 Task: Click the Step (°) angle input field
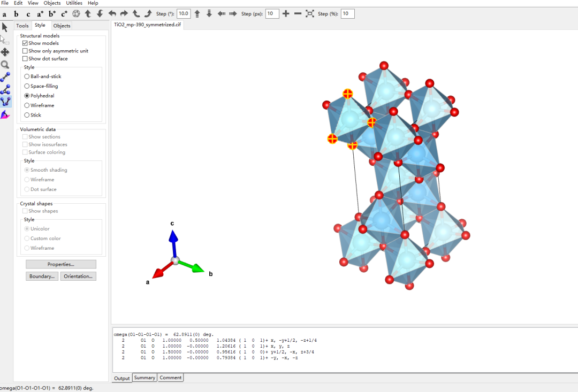(183, 13)
